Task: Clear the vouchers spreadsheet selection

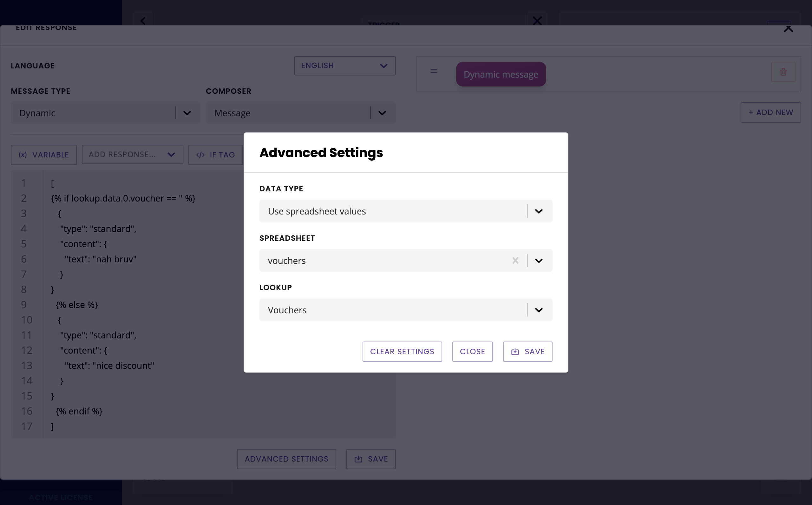Action: point(515,260)
